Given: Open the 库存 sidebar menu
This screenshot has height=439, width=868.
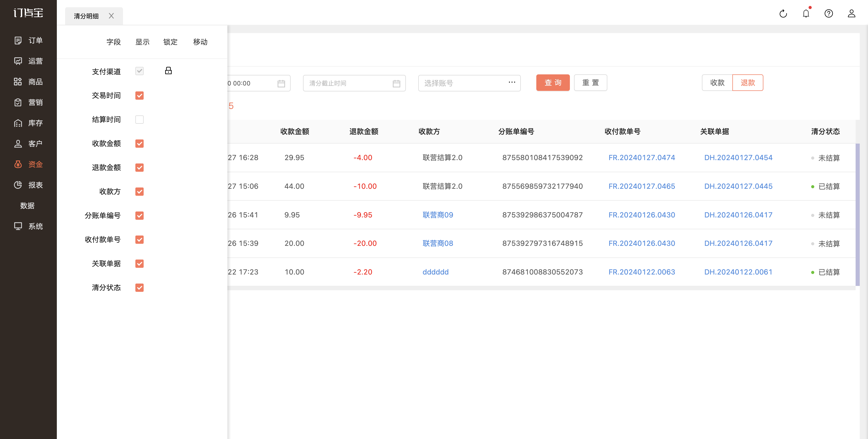Looking at the screenshot, I should 28,123.
